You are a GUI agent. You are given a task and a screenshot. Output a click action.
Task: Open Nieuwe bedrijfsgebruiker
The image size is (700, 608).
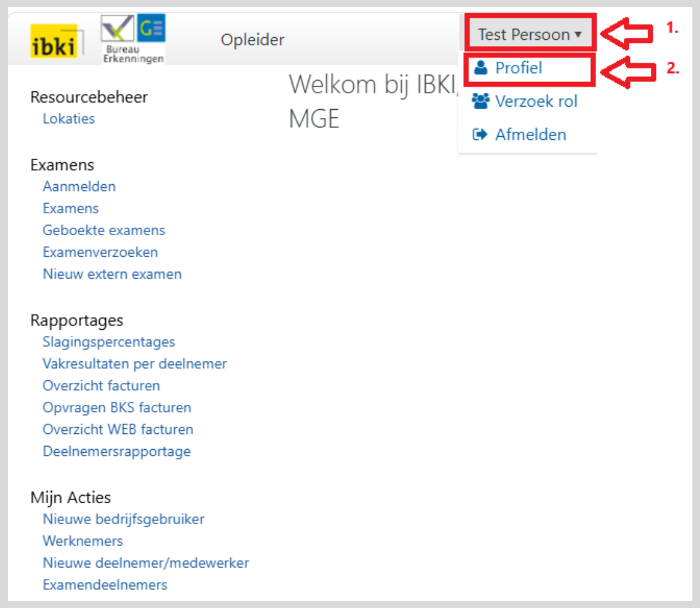pos(123,518)
